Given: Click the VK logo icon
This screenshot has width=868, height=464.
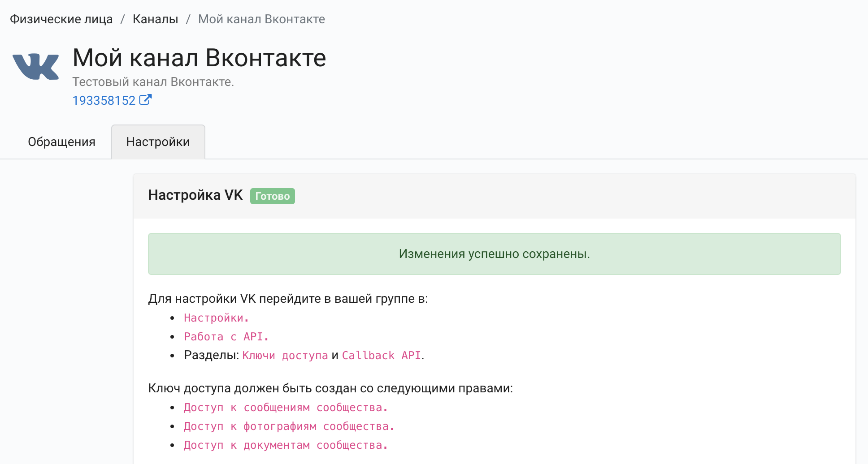Looking at the screenshot, I should (35, 67).
